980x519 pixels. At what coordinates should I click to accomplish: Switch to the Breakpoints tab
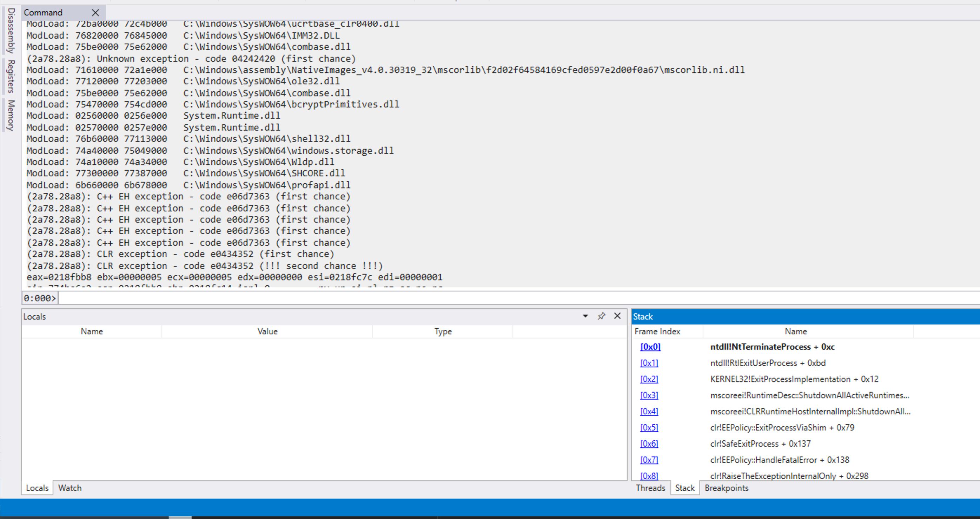click(726, 488)
